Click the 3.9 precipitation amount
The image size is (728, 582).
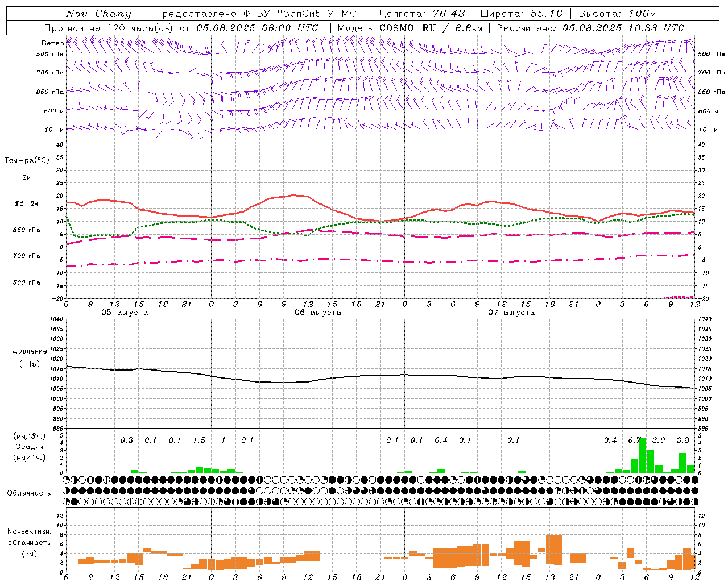tap(659, 440)
